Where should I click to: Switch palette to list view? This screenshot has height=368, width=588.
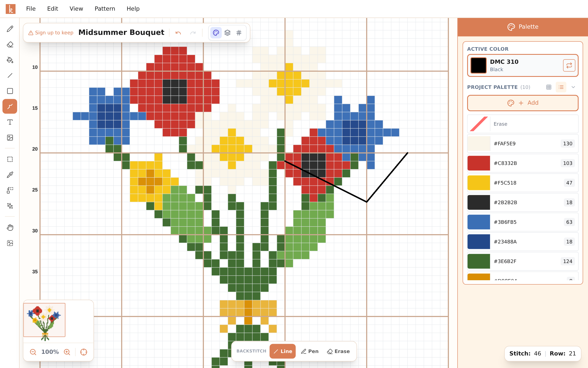pyautogui.click(x=561, y=87)
